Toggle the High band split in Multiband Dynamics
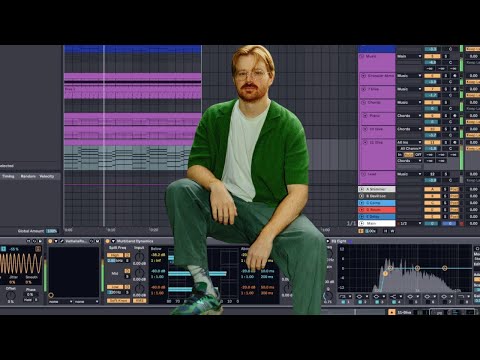Image resolution: width=480 pixels, height=360 pixels. pyautogui.click(x=115, y=255)
